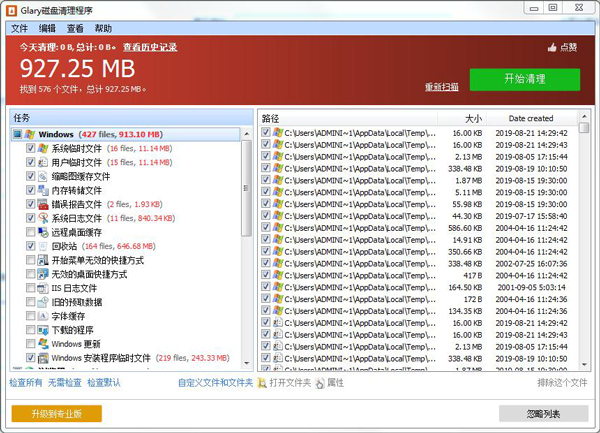Click the 检查所有 link
600x433 pixels.
tap(26, 383)
